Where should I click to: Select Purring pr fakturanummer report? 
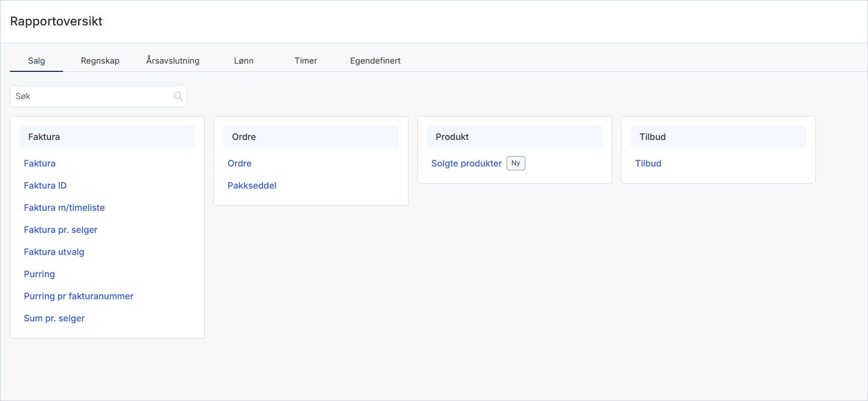[79, 296]
